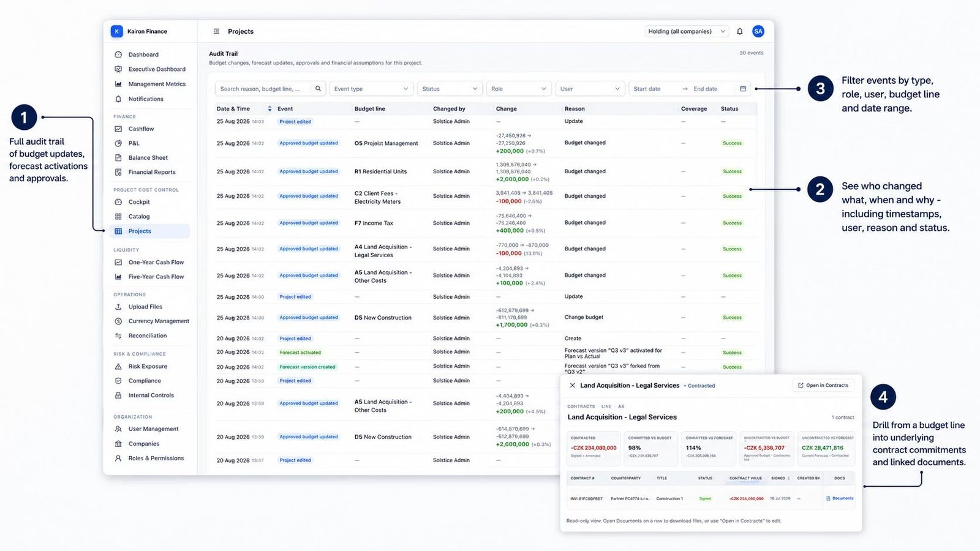This screenshot has width=980, height=551.
Task: Click the Cockpit sidebar icon
Action: 118,202
